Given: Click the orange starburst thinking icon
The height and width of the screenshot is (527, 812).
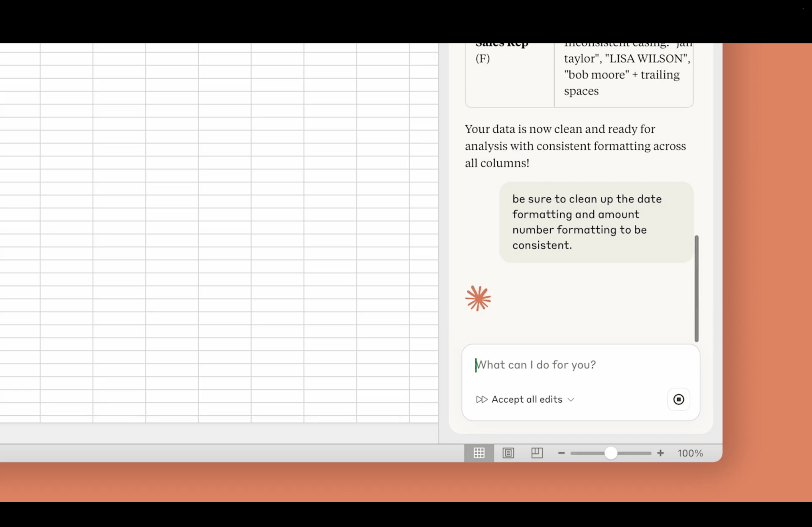Looking at the screenshot, I should tap(478, 298).
